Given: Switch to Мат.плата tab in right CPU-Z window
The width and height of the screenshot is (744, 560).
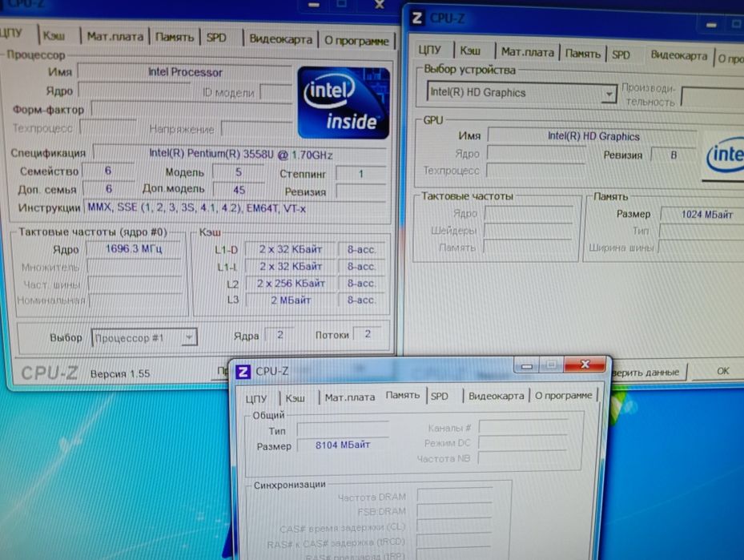Looking at the screenshot, I should (528, 52).
